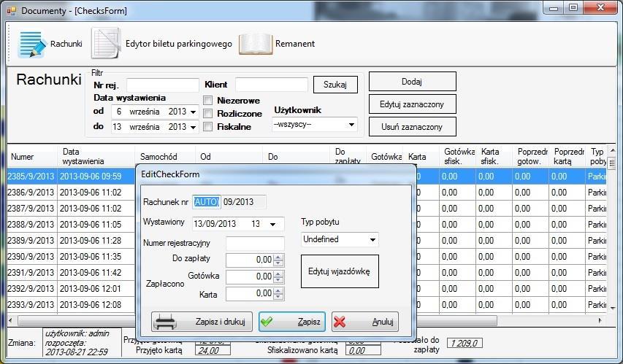Enable the Niezerowe checkbox

tap(207, 101)
